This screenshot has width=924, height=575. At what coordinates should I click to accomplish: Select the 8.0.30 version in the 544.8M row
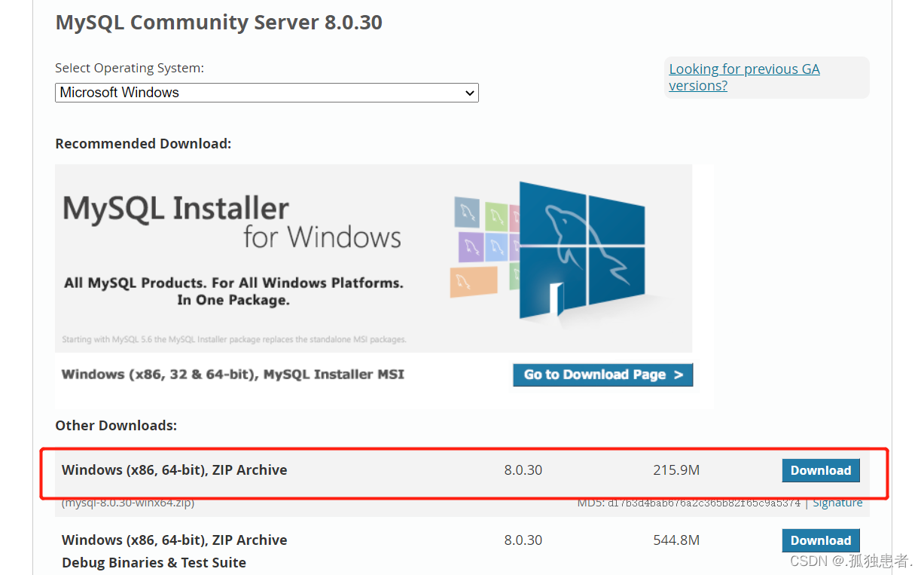tap(523, 540)
